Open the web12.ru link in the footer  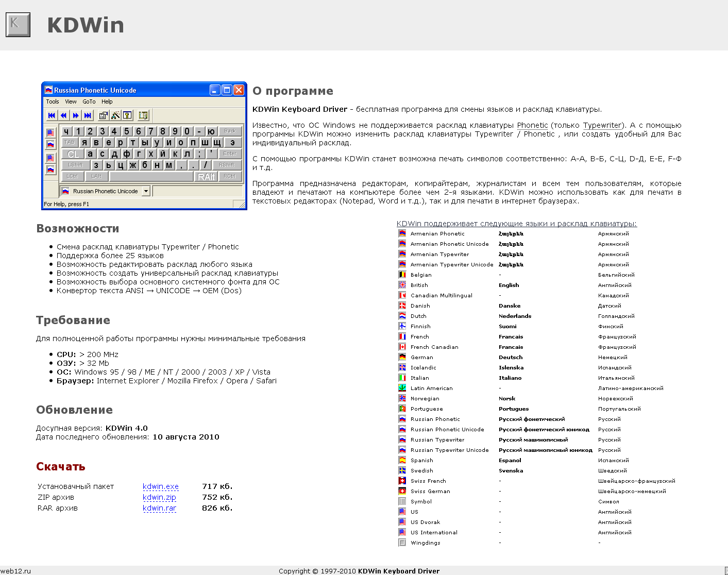(15, 571)
